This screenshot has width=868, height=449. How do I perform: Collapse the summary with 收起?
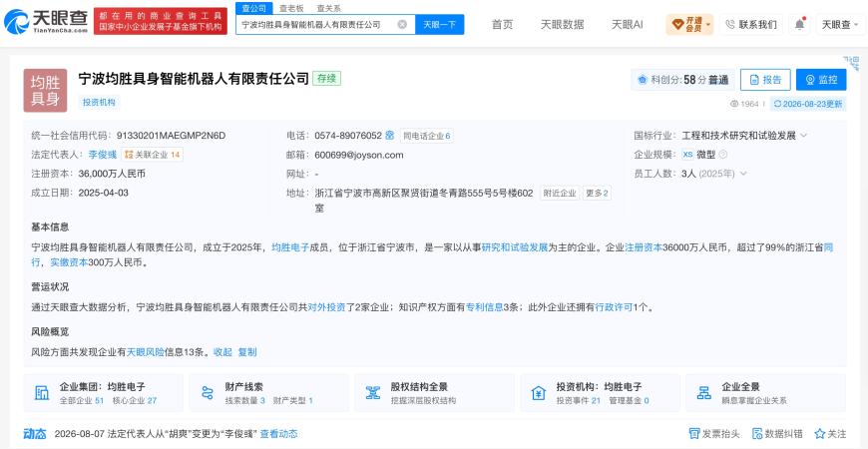pyautogui.click(x=222, y=351)
